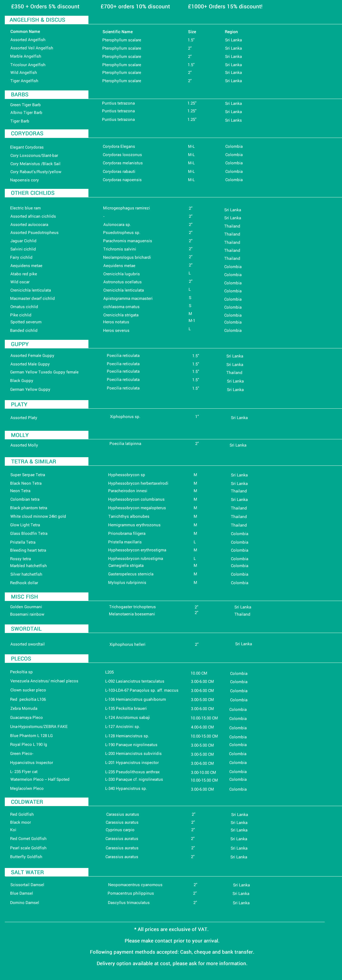Click the L-201 Hypancistrus inspector scientific name
342x980 pixels.
(132, 762)
